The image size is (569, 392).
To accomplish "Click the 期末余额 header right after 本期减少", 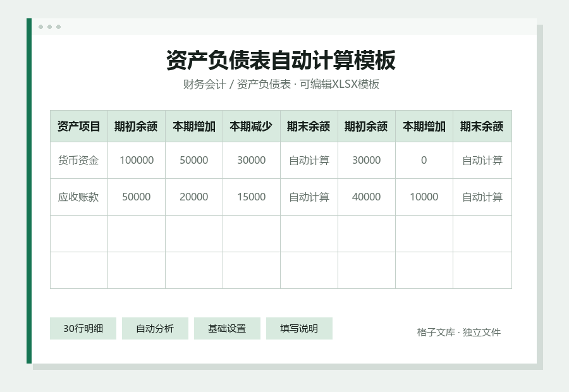I will [309, 126].
